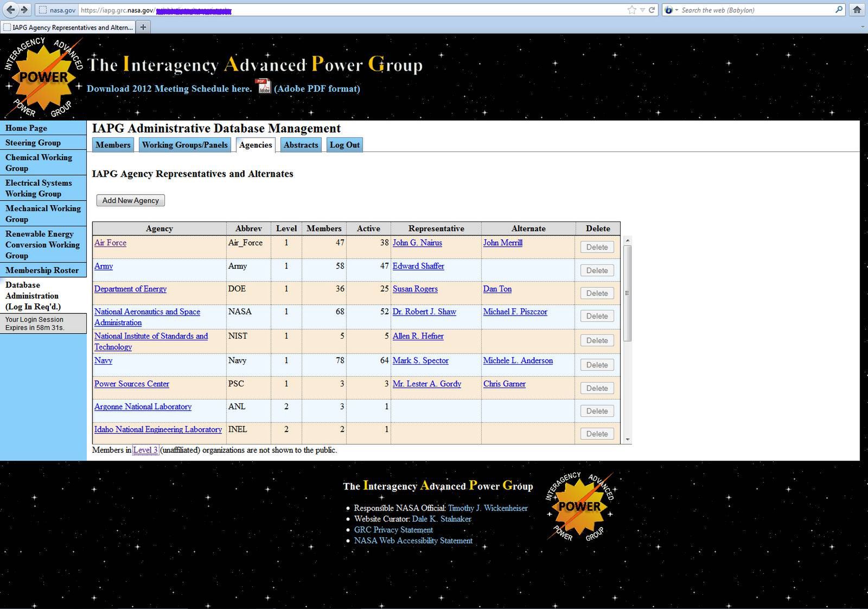Click Delete button in the Department of Energy row
Image resolution: width=868 pixels, height=609 pixels.
tap(597, 293)
